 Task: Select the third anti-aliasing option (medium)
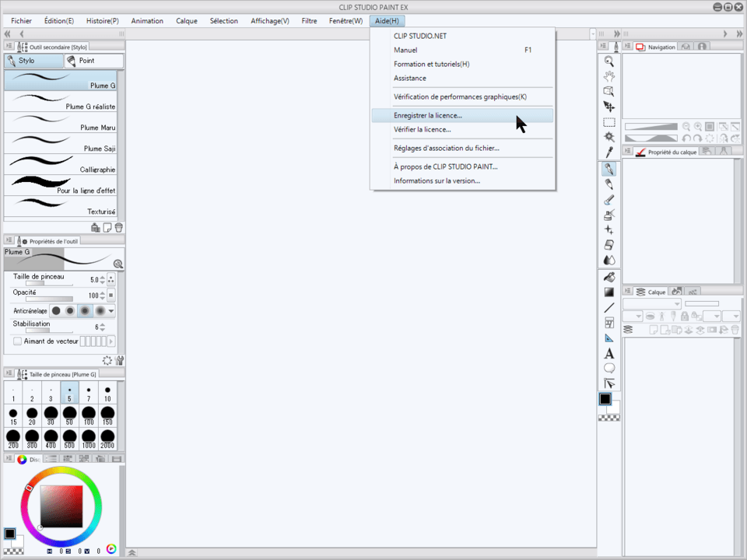(x=85, y=311)
